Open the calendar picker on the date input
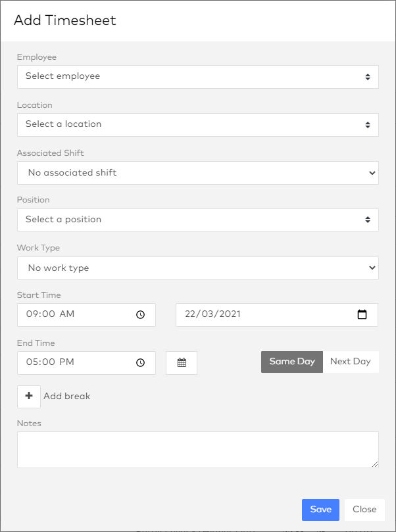 click(x=362, y=314)
